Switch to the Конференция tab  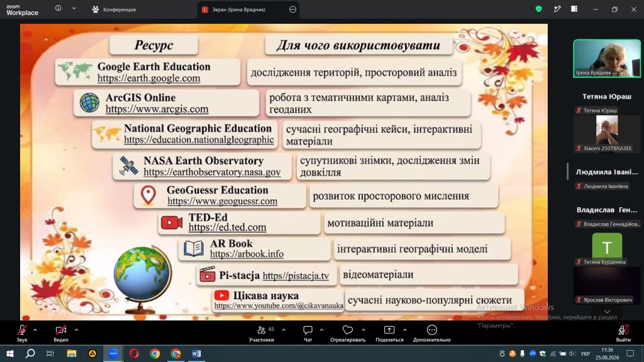click(114, 9)
